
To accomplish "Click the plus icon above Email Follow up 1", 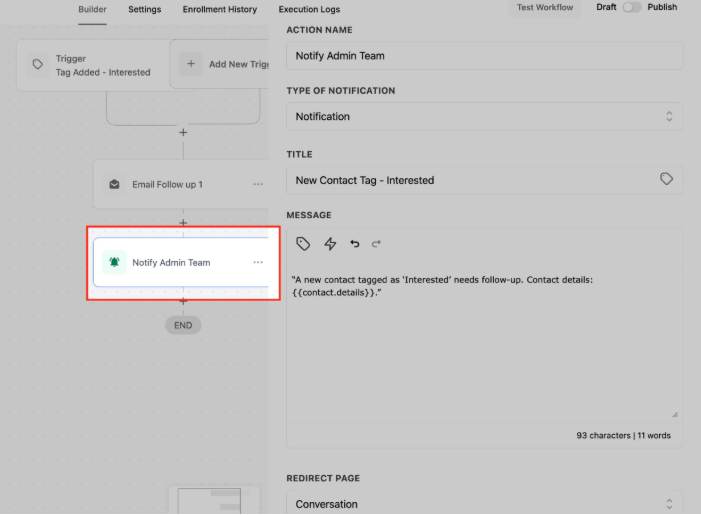I will (183, 132).
